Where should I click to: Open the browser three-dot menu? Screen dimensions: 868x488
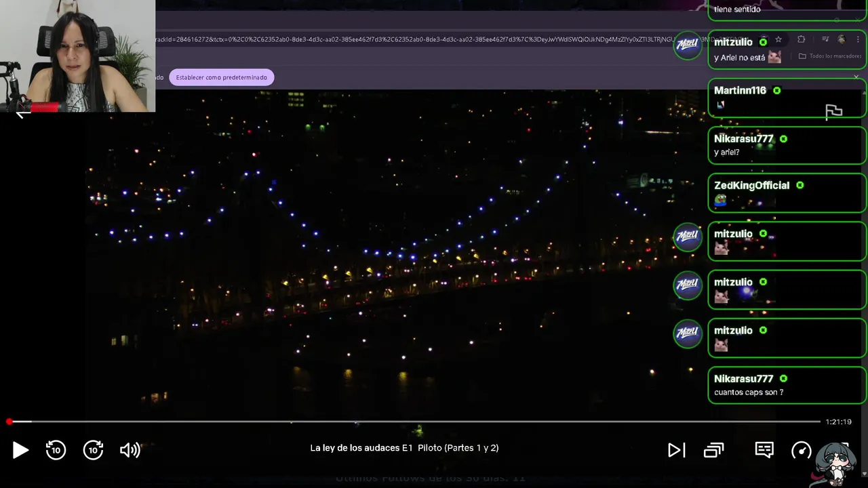858,39
